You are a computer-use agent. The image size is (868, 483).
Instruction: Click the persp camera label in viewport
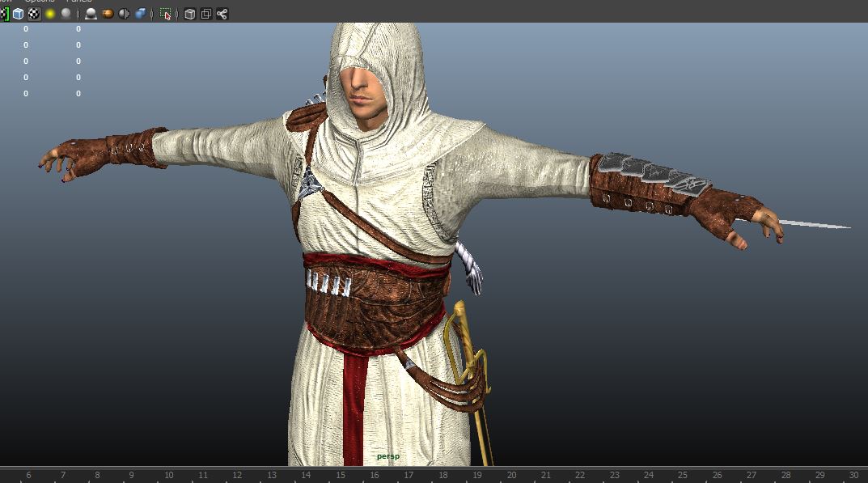[388, 456]
